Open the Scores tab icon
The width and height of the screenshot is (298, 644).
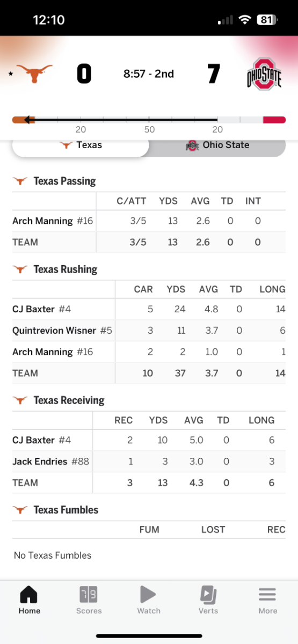89,595
